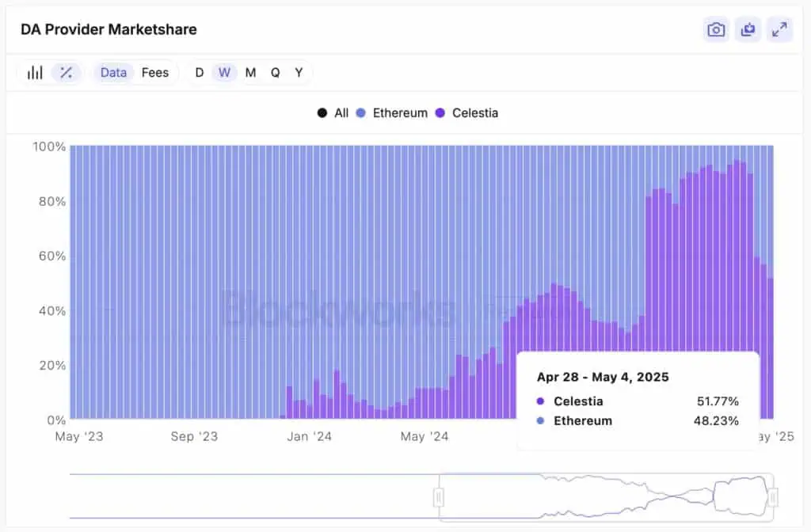Set interval to daily (D)

200,72
